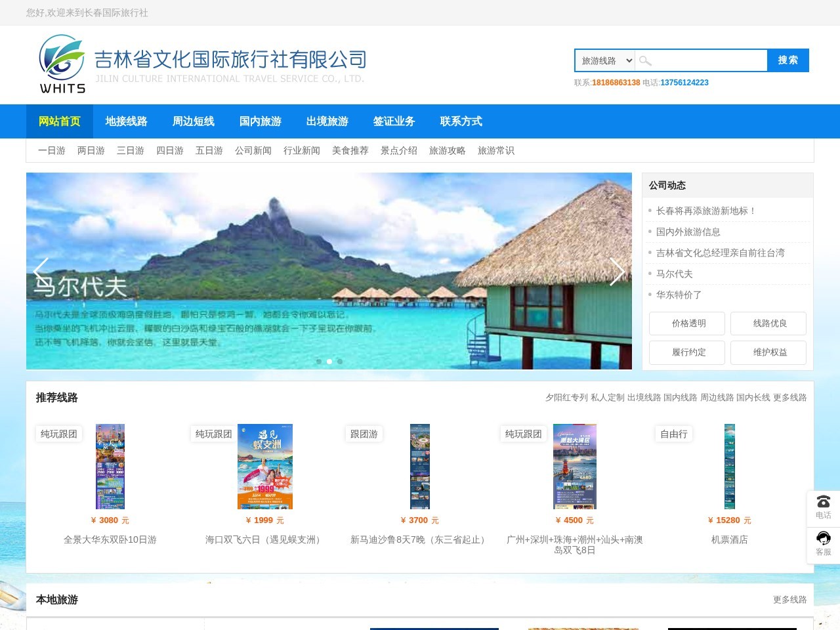840x630 pixels.
Task: Click the carousel next arrow
Action: [617, 272]
